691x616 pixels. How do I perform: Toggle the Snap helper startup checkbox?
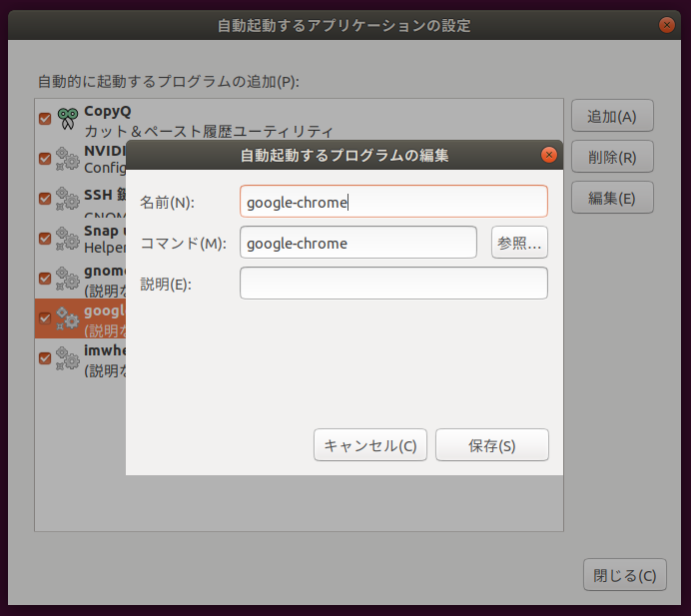(45, 239)
